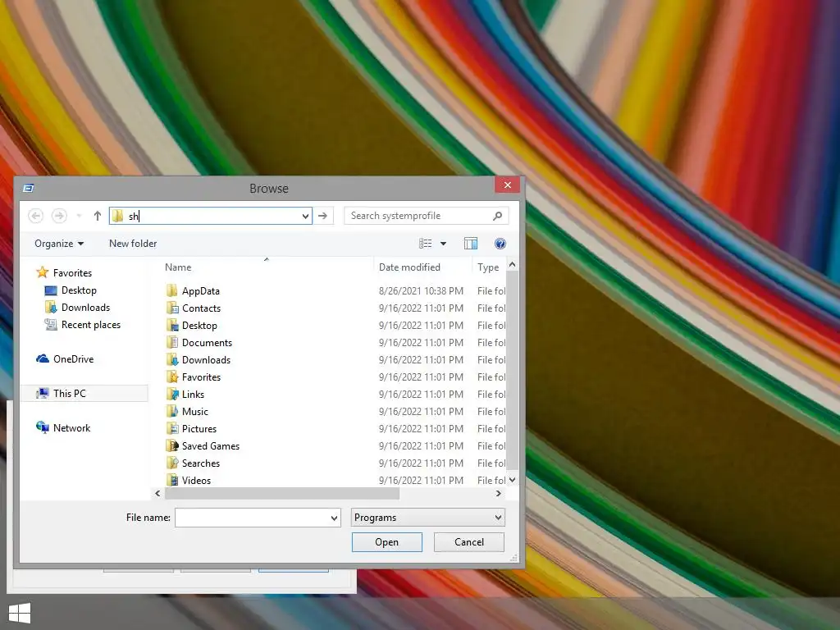
Task: Select the Contacts folder icon
Action: tap(172, 308)
